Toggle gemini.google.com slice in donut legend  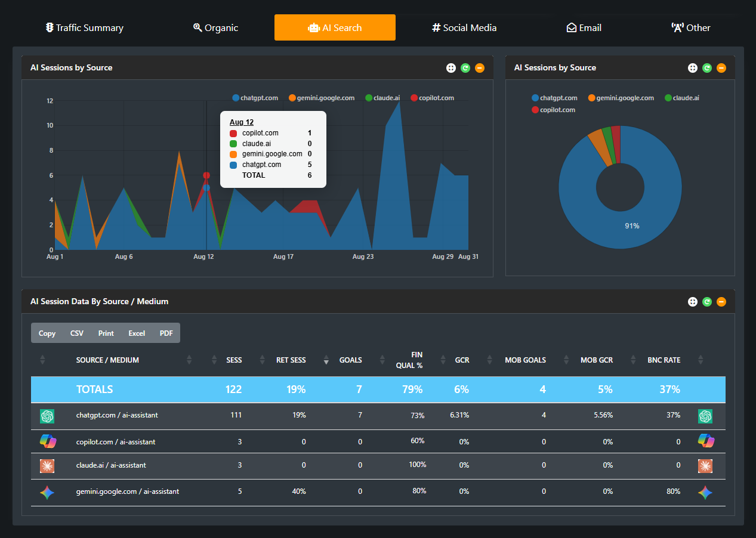tap(621, 98)
